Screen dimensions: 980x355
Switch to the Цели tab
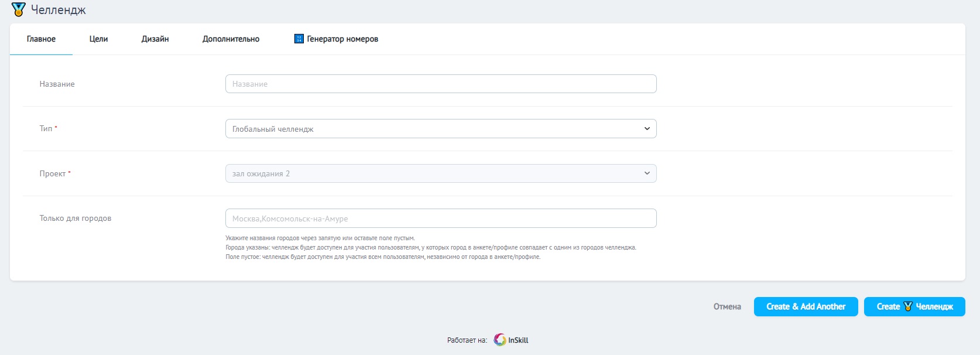point(98,39)
